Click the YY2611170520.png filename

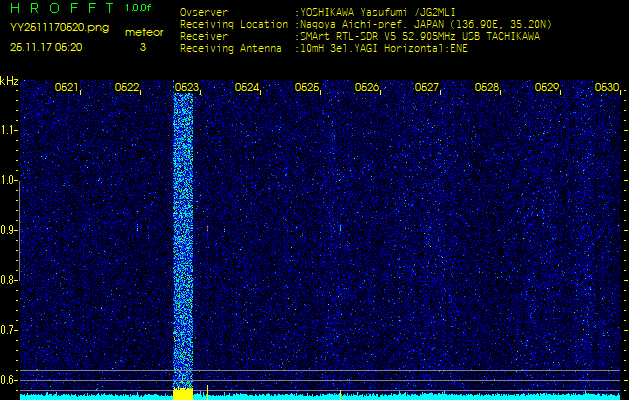click(59, 28)
